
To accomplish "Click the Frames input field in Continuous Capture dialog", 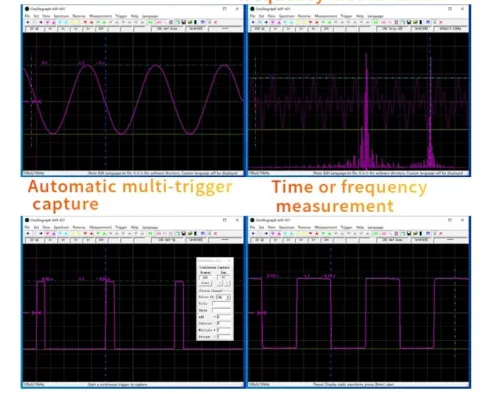I will pos(206,278).
